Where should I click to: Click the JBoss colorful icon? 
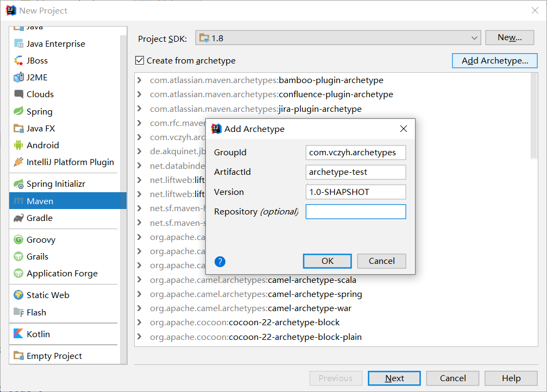coord(18,61)
